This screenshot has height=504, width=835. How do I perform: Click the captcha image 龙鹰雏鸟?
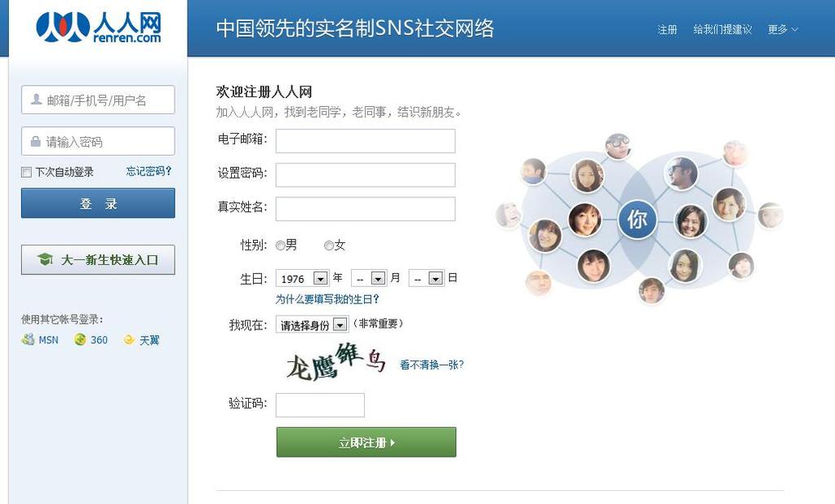(336, 362)
